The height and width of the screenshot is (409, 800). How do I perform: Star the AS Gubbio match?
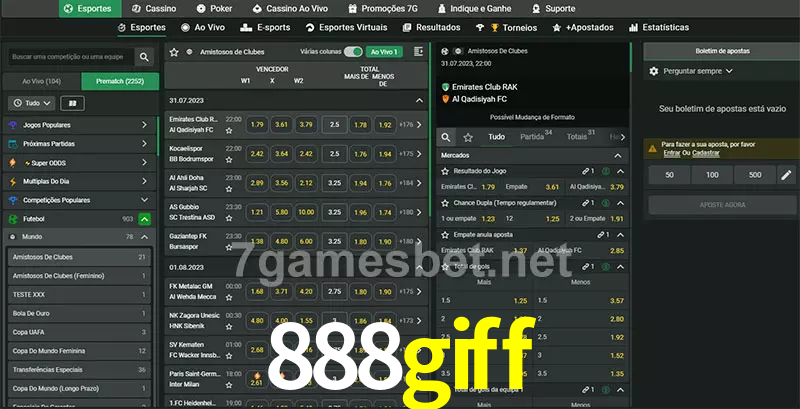229,218
